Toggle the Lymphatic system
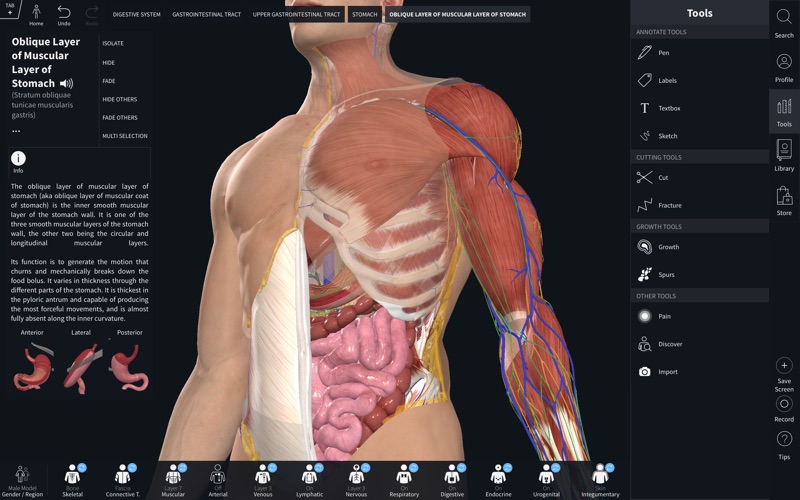The width and height of the screenshot is (800, 500). [x=310, y=480]
